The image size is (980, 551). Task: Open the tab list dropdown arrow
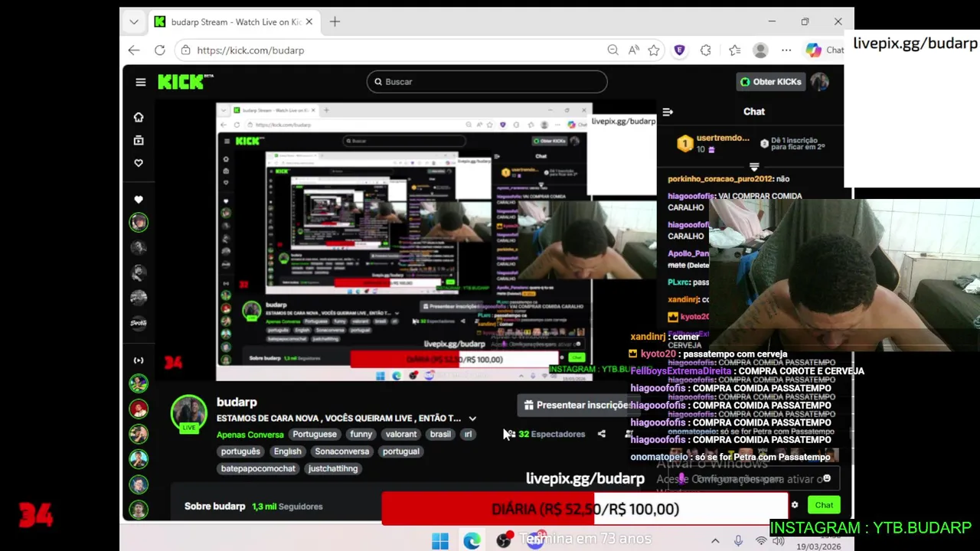click(x=134, y=22)
